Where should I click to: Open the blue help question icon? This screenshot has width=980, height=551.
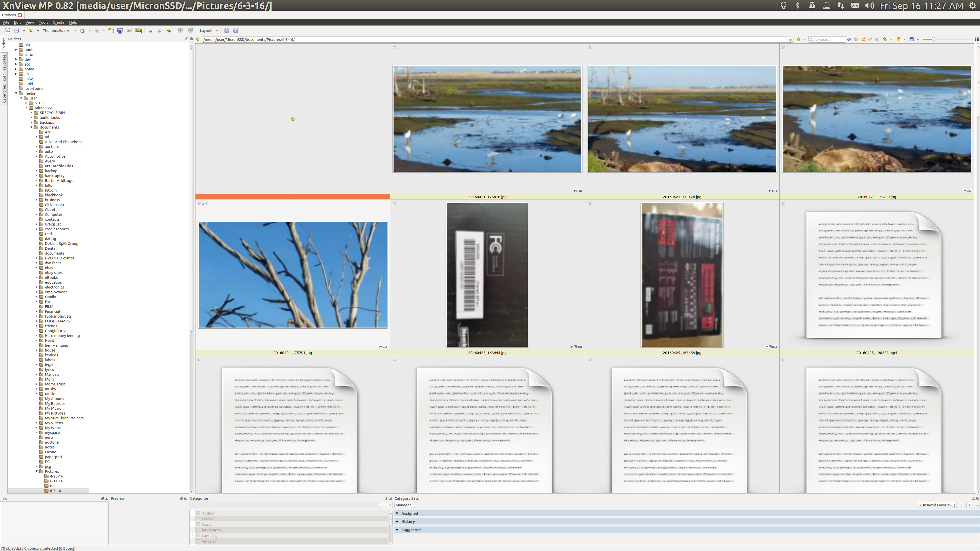click(236, 31)
